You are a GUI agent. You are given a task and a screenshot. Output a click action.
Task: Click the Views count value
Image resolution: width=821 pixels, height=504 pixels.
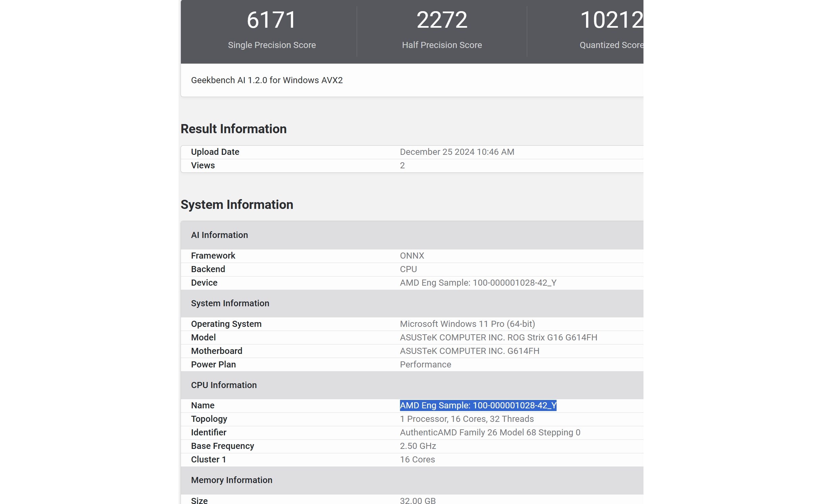tap(402, 166)
